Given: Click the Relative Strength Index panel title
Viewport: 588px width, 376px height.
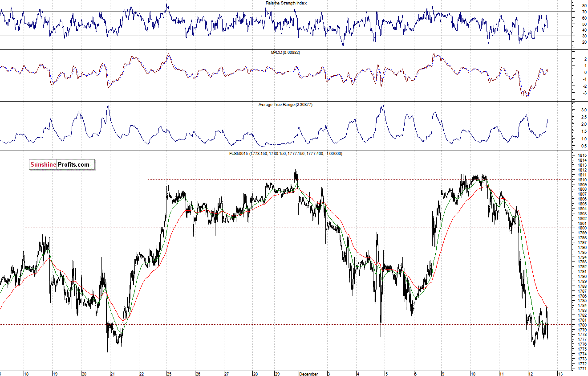Looking at the screenshot, I should click(x=286, y=3).
